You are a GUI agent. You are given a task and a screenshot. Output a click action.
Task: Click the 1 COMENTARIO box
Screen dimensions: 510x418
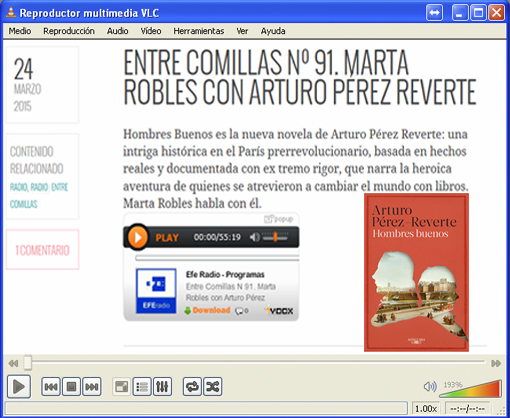click(42, 250)
